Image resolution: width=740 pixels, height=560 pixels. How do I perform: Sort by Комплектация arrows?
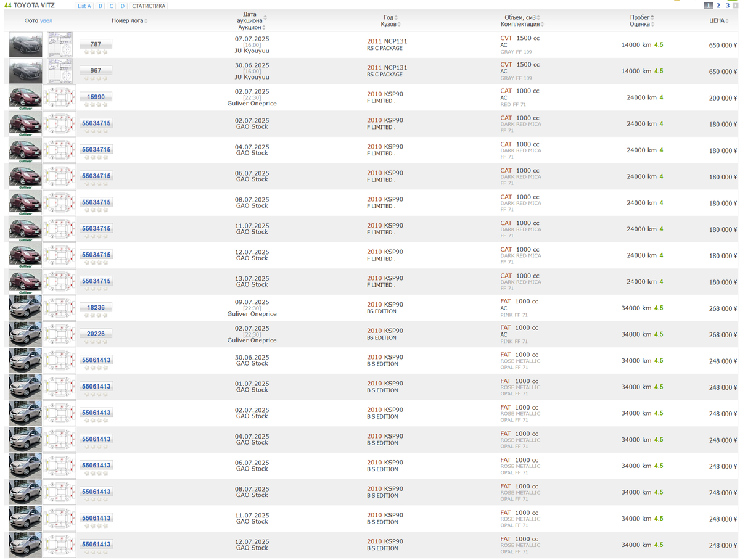pos(542,25)
